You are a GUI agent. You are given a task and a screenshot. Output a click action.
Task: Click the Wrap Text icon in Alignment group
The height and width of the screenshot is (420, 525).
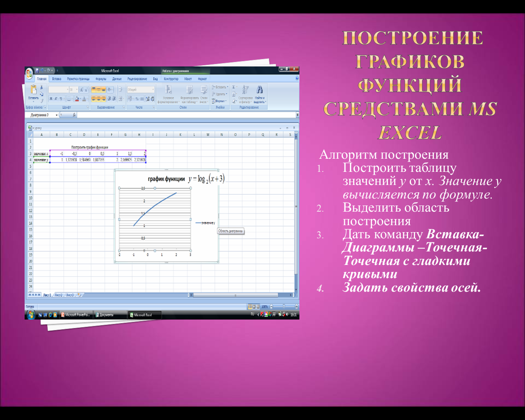120,89
